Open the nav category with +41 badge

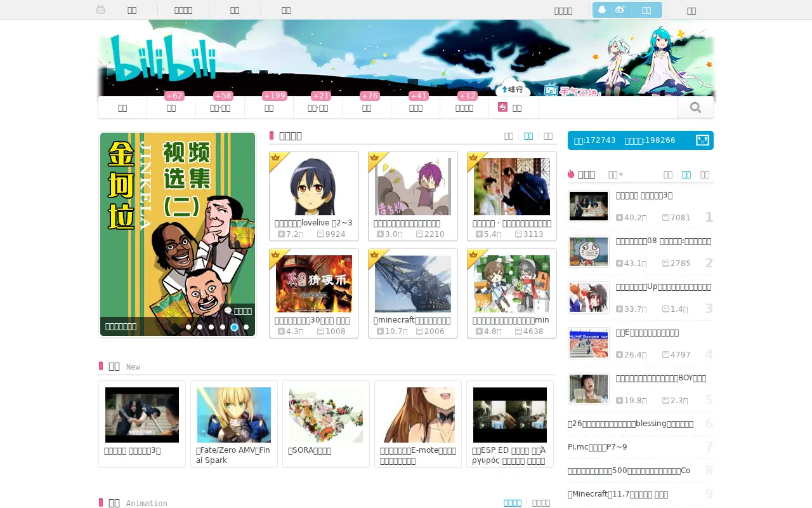click(x=416, y=107)
